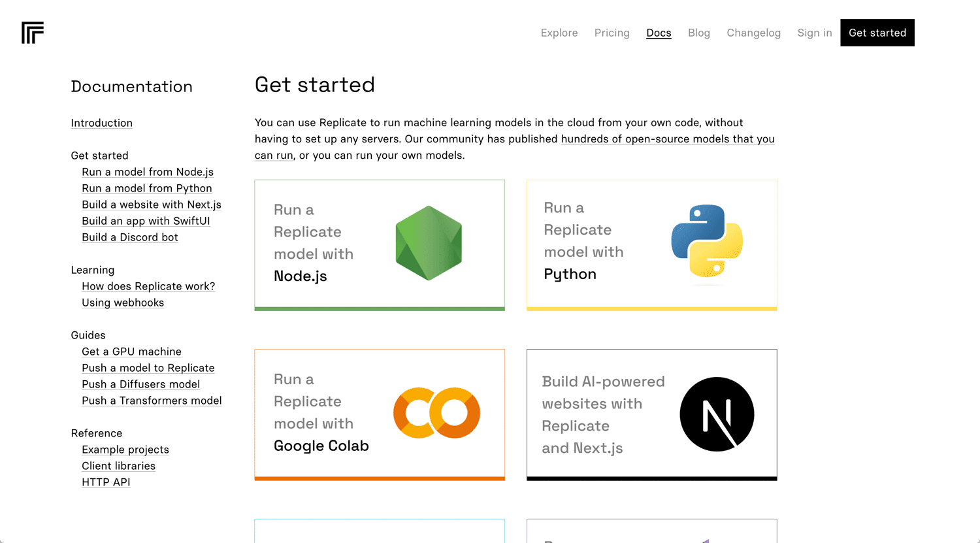Viewport: 980px width, 543px height.
Task: Open Client libraries reference
Action: [x=119, y=466]
